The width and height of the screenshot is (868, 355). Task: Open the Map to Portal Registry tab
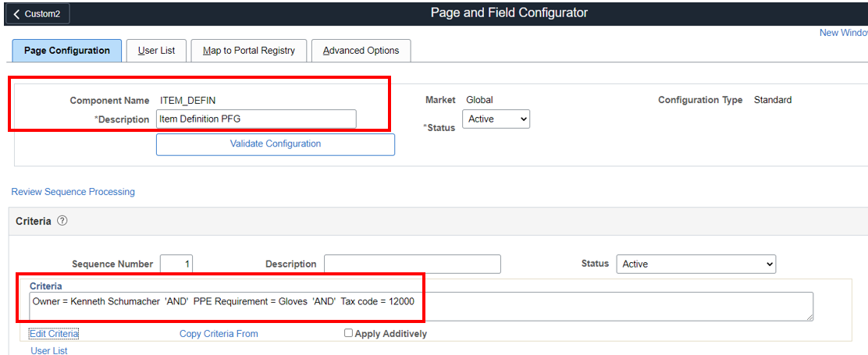click(248, 51)
